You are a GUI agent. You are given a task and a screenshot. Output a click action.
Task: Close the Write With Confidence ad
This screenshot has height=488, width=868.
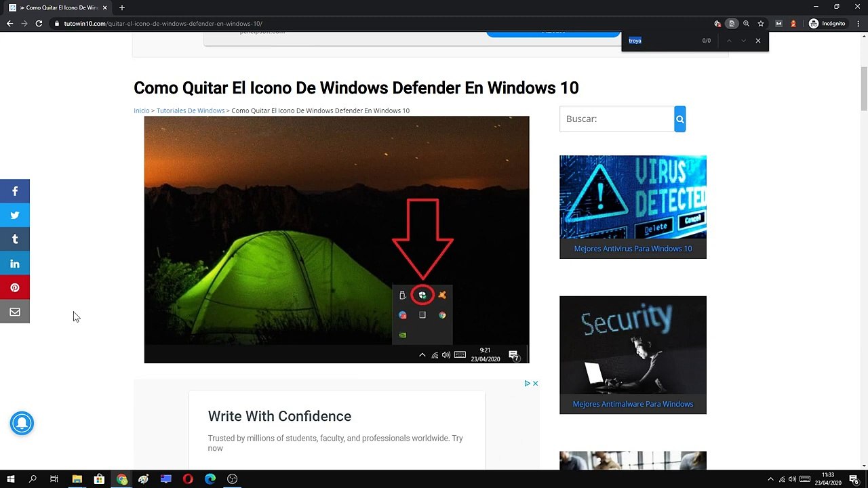tap(535, 384)
